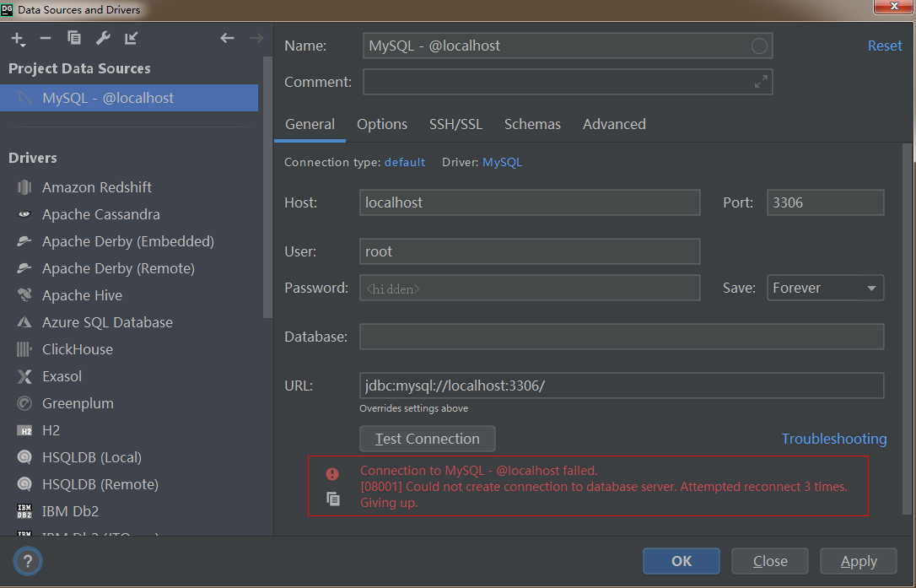Viewport: 916px width, 588px height.
Task: Click the color circle in Name field
Action: pos(759,46)
